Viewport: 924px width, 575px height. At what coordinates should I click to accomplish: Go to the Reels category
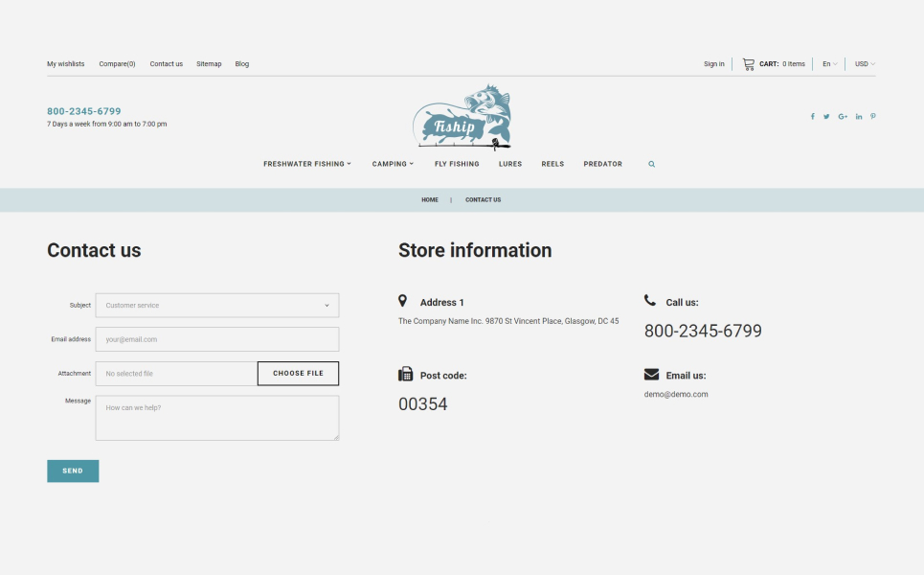coord(552,164)
